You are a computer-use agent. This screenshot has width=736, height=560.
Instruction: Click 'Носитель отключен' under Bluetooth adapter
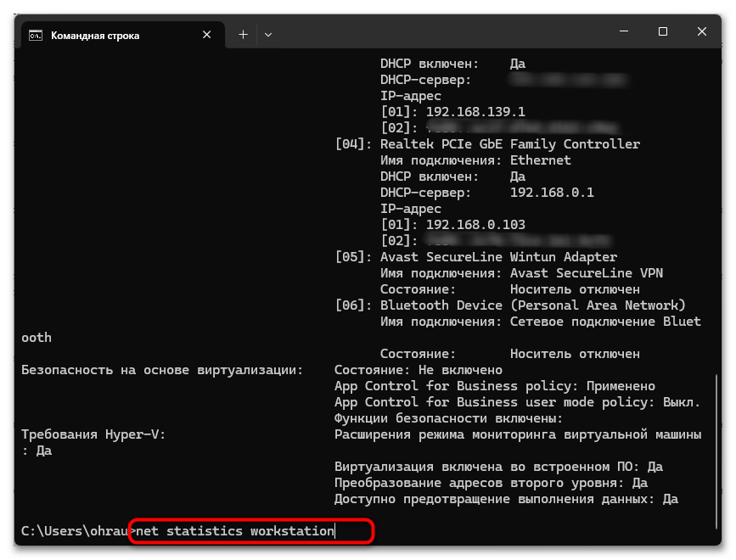click(x=575, y=354)
